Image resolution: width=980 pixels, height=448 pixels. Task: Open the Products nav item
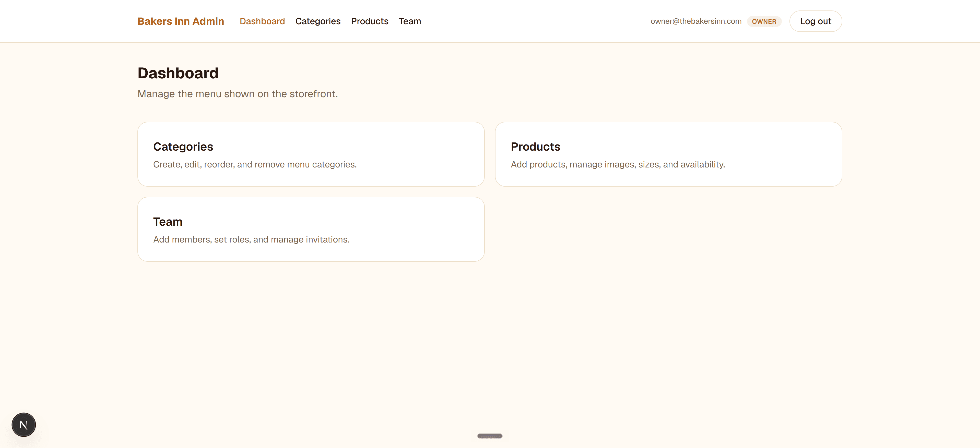click(x=369, y=21)
